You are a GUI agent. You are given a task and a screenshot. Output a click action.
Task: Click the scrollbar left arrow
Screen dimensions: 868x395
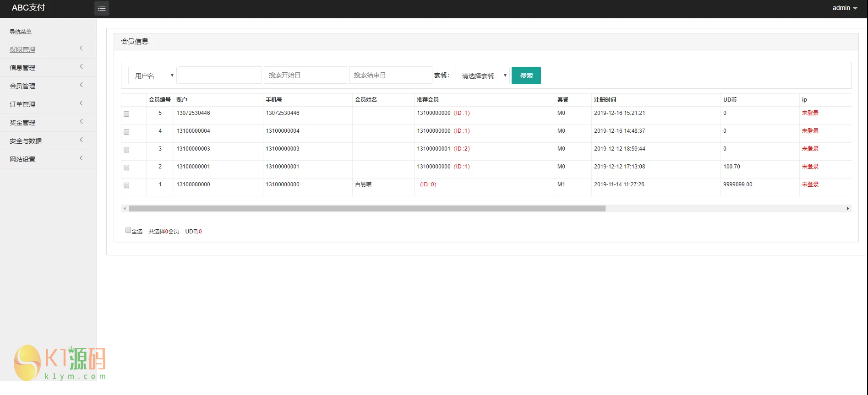coord(125,208)
